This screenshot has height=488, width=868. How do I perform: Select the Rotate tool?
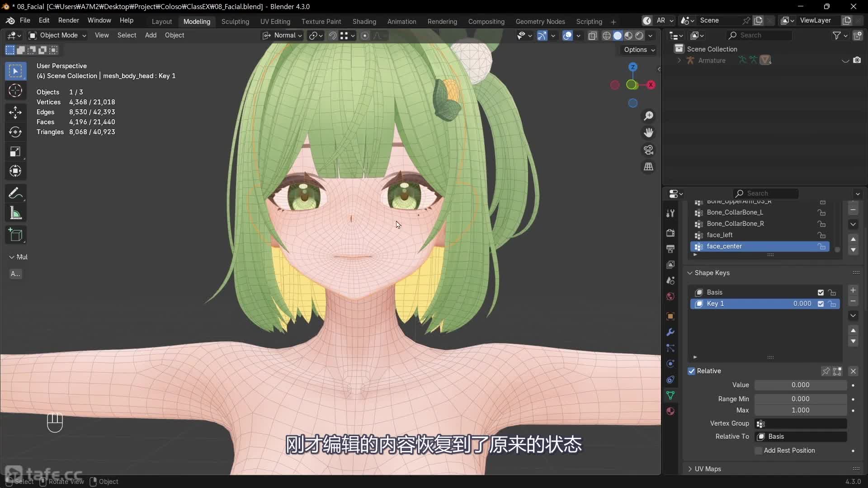pyautogui.click(x=15, y=132)
